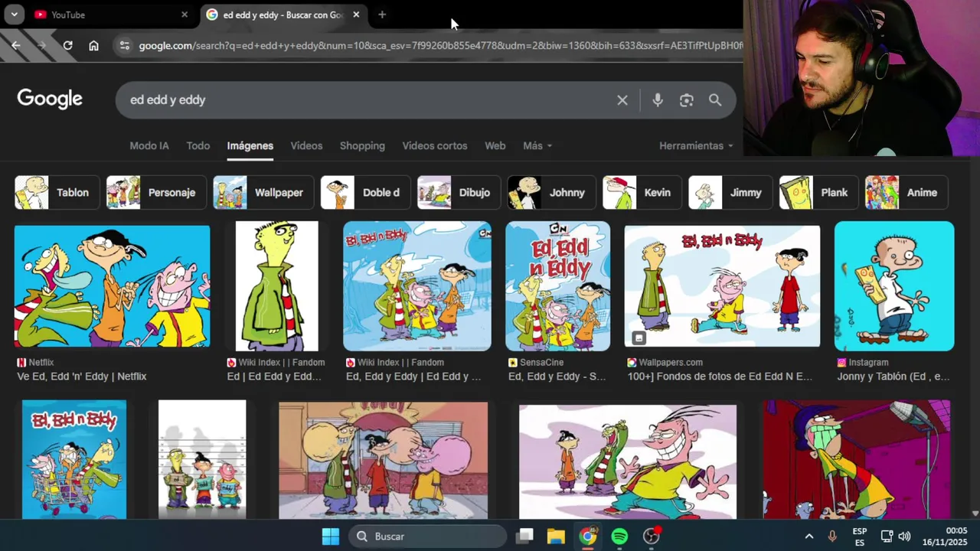Filter by the Dibujo chip
This screenshot has height=551, width=980.
[x=459, y=193]
